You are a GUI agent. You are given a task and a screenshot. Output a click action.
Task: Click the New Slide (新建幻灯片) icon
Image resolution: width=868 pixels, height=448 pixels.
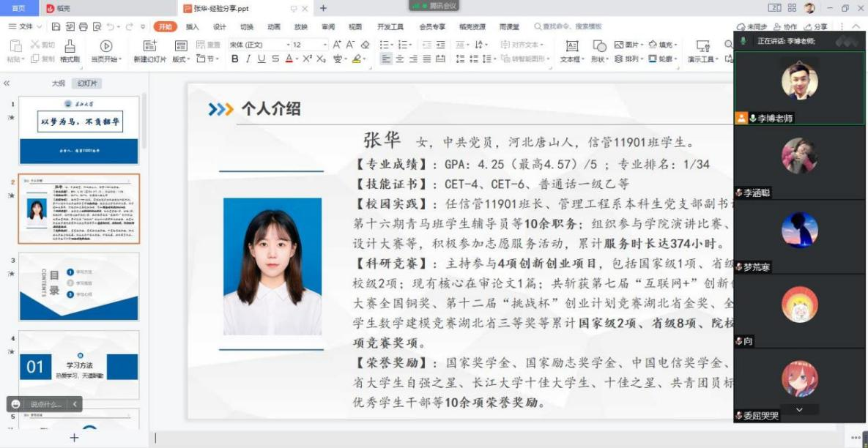tap(149, 51)
